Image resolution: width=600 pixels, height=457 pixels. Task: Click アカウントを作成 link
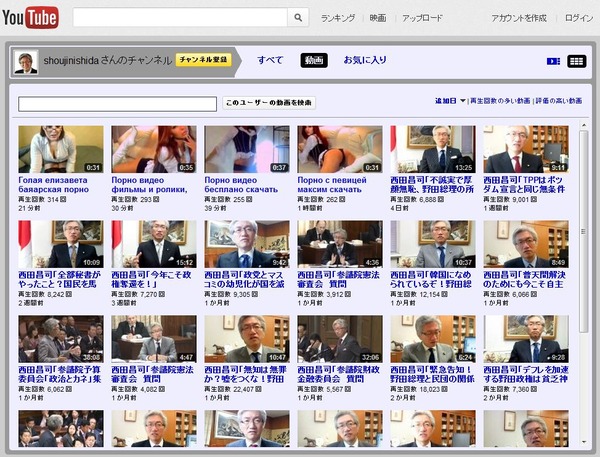[519, 18]
